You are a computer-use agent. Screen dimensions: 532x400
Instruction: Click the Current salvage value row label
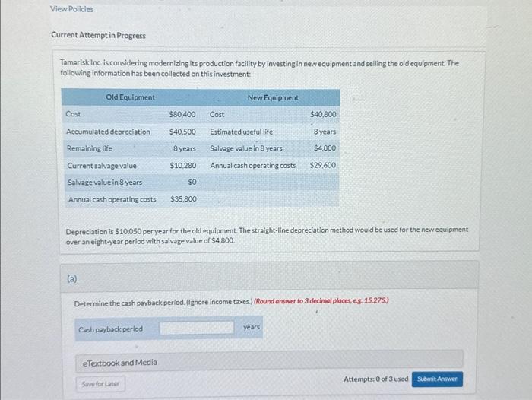pyautogui.click(x=102, y=166)
